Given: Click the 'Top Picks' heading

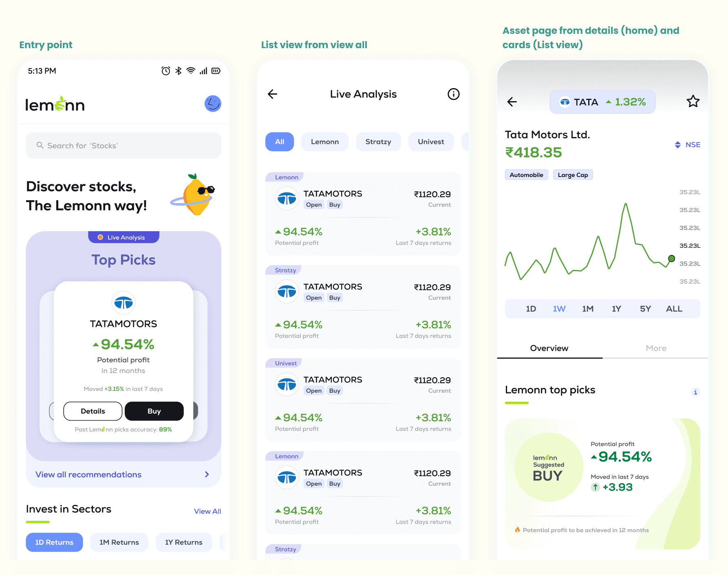Looking at the screenshot, I should [124, 260].
